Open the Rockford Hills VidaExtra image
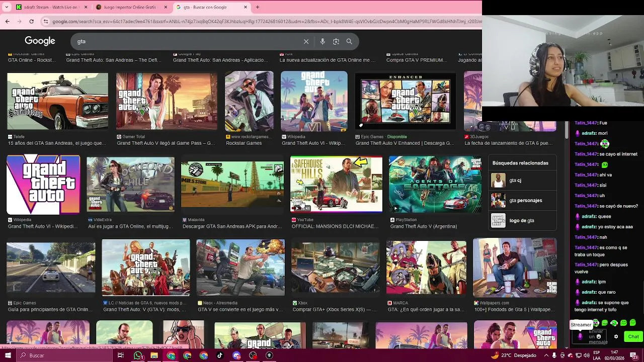Screen dimensions: 644x362 [x=130, y=184]
